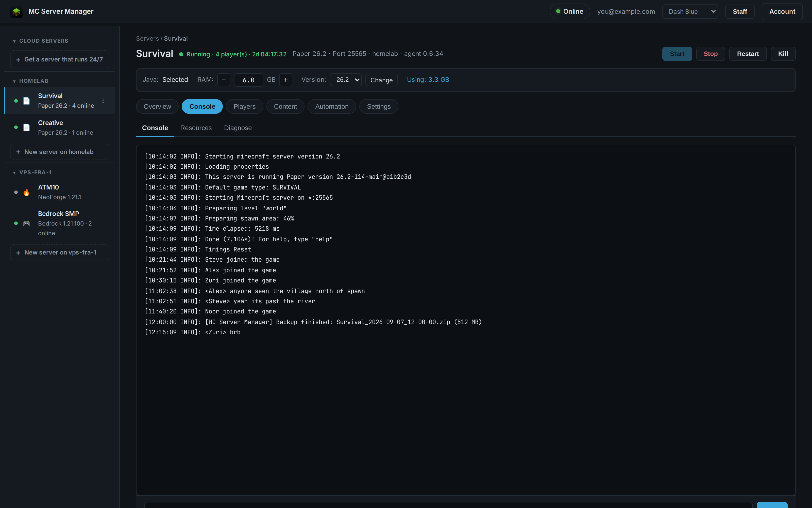812x508 pixels.
Task: Select the Bedrock SMP server in sidebar
Action: click(x=60, y=223)
